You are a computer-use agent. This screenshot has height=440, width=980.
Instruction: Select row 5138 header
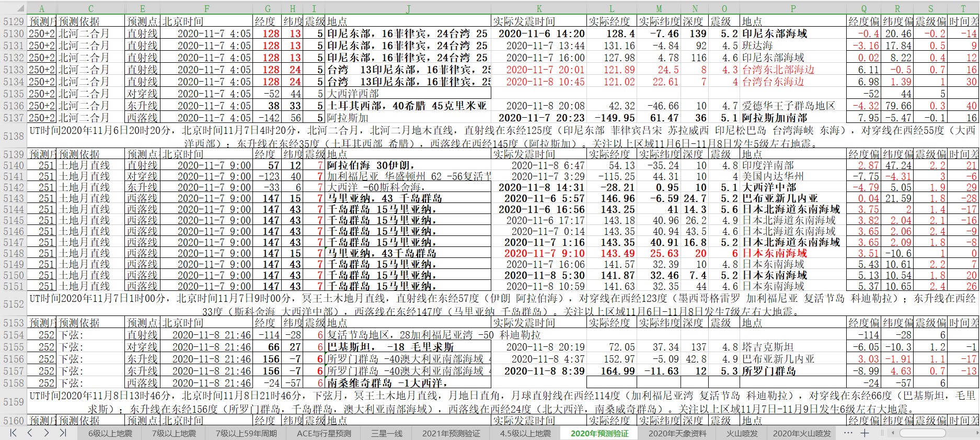tap(14, 136)
